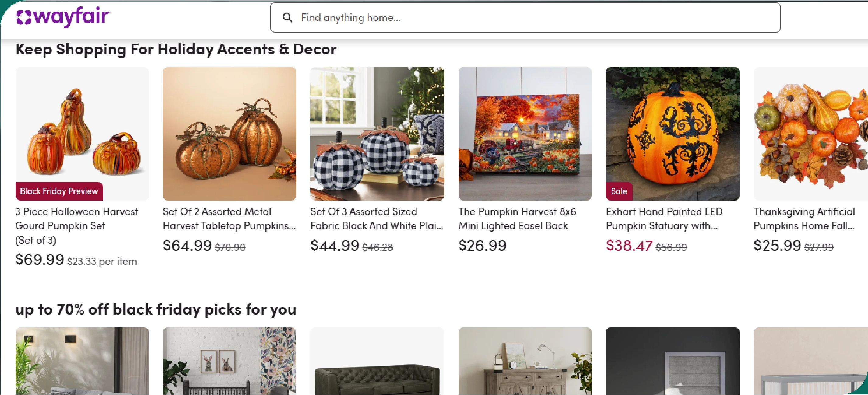This screenshot has width=868, height=395.
Task: Open the 3 Piece Halloween Harvest Gourd Pumpkin listing
Action: click(x=76, y=218)
